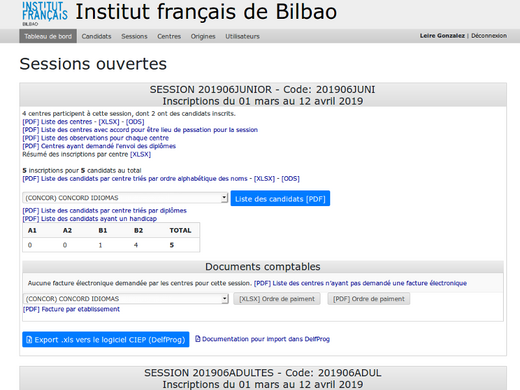Download the Résumé des inscriptions par centre [XLSX]

coord(140,154)
